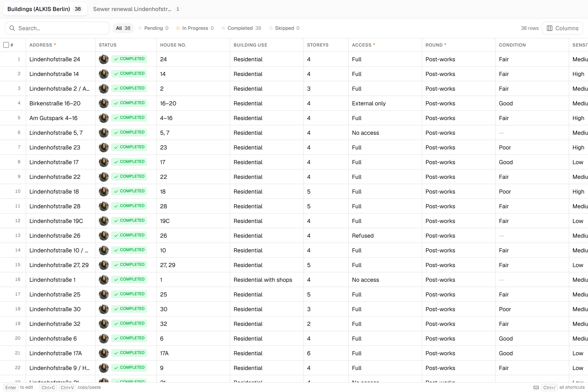Open the Columns chooser
588x392 pixels.
pyautogui.click(x=562, y=28)
